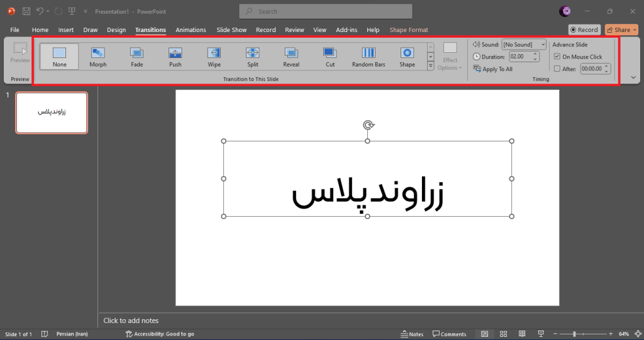Open the File menu
This screenshot has height=340, width=644.
[15, 30]
